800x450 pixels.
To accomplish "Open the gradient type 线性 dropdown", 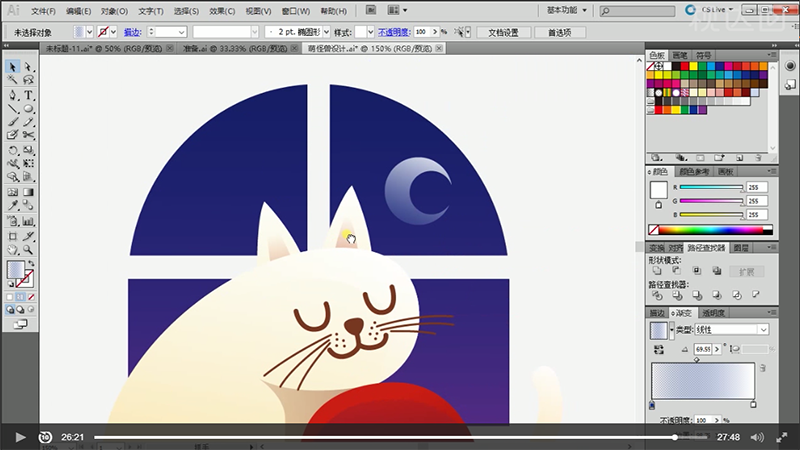I will (732, 330).
